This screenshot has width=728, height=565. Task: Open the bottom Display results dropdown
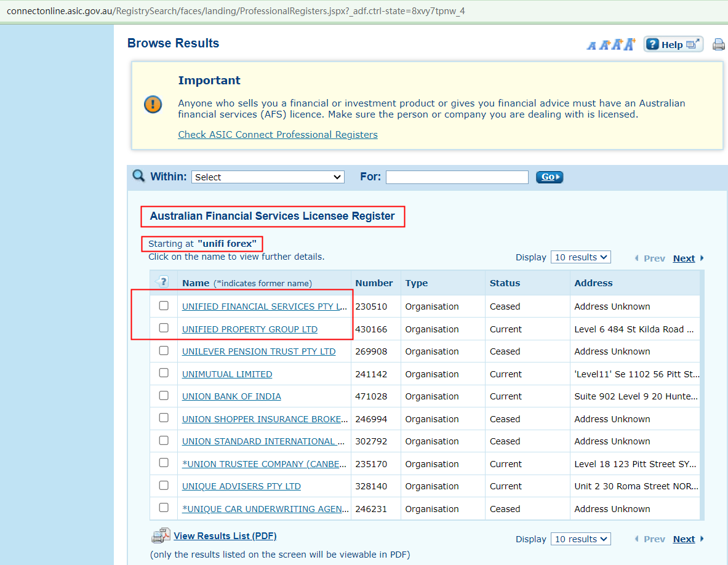tap(580, 539)
